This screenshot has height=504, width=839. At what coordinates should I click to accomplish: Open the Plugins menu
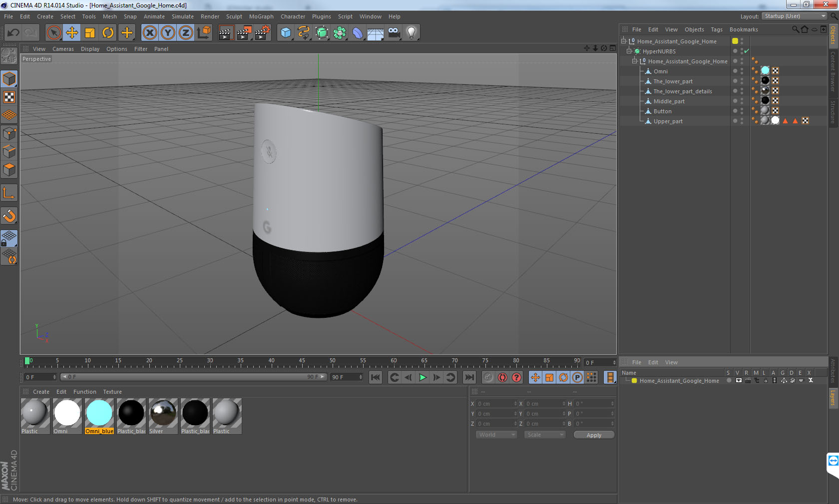click(321, 16)
